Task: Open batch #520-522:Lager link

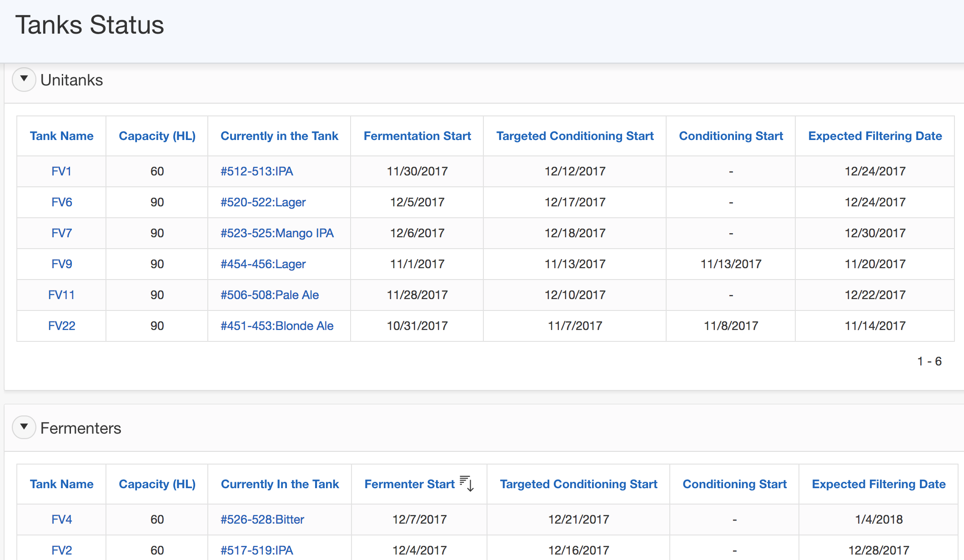Action: pos(263,202)
